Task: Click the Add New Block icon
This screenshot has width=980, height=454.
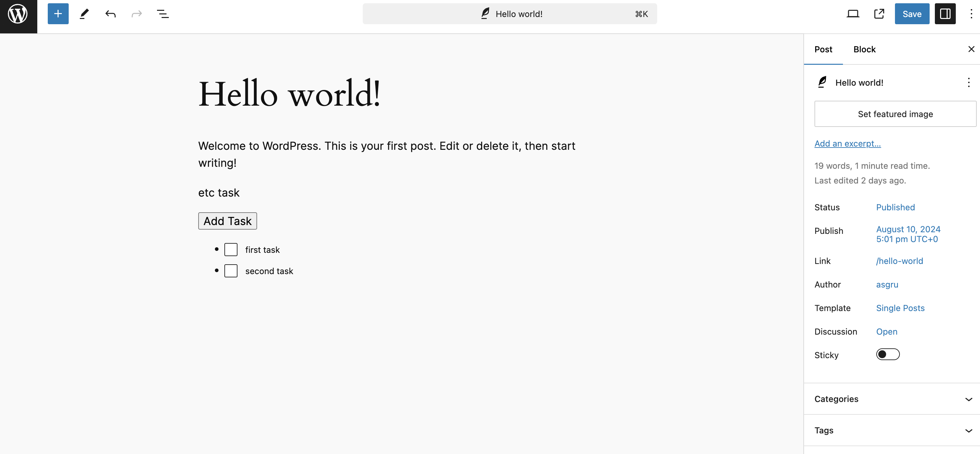Action: point(58,14)
